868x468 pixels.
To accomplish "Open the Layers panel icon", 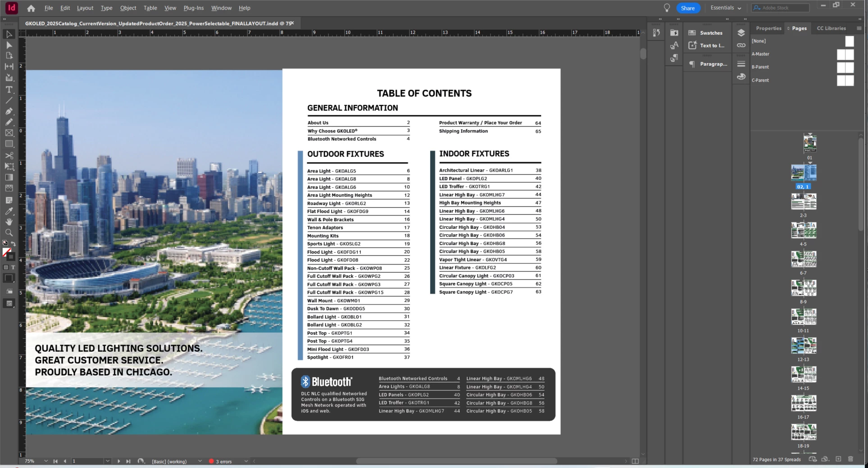I will (x=741, y=33).
